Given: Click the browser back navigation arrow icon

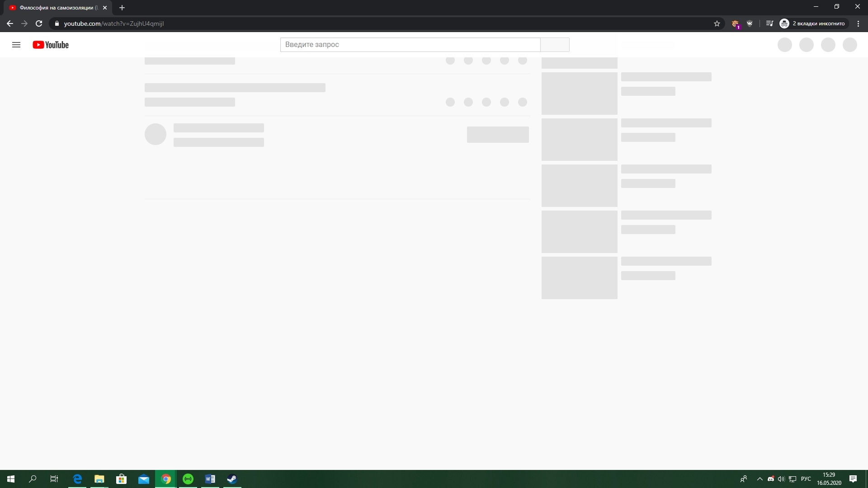Looking at the screenshot, I should coord(9,23).
